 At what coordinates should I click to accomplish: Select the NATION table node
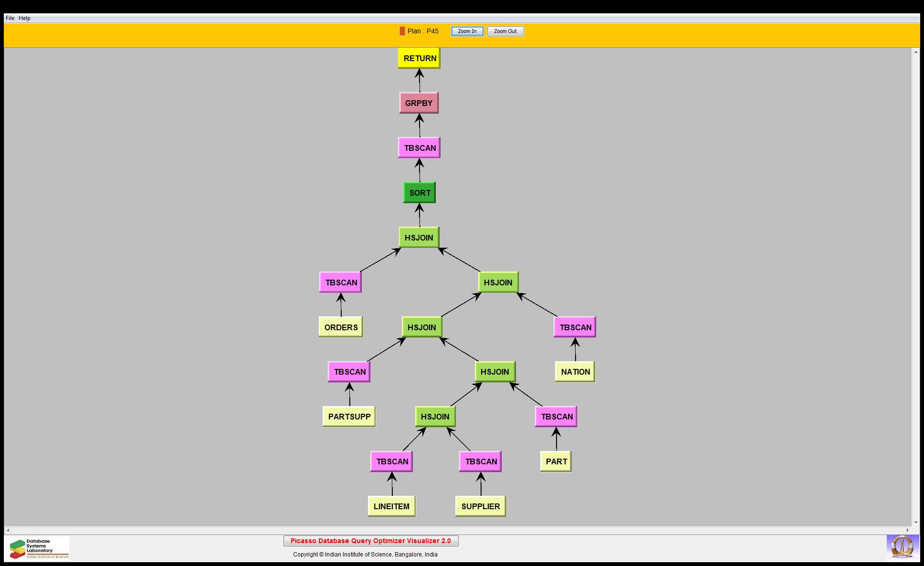coord(575,372)
